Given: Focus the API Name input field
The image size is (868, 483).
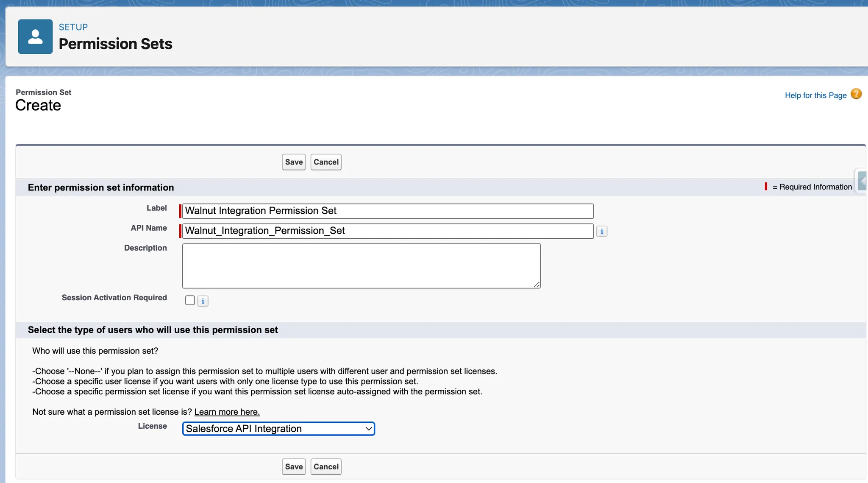Looking at the screenshot, I should (x=388, y=231).
